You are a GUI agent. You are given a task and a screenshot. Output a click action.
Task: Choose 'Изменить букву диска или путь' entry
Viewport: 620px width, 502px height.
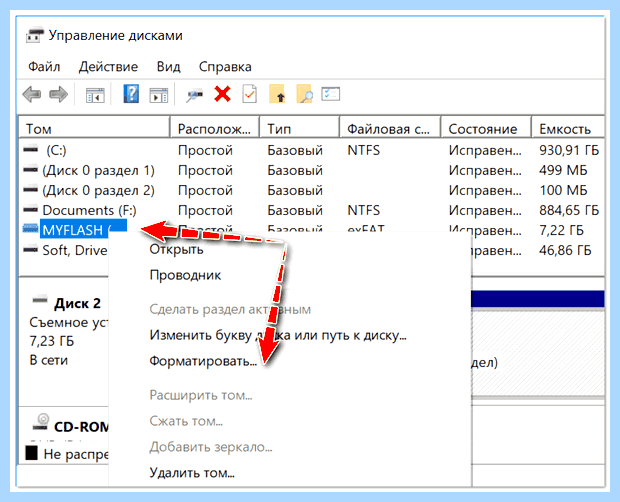278,335
